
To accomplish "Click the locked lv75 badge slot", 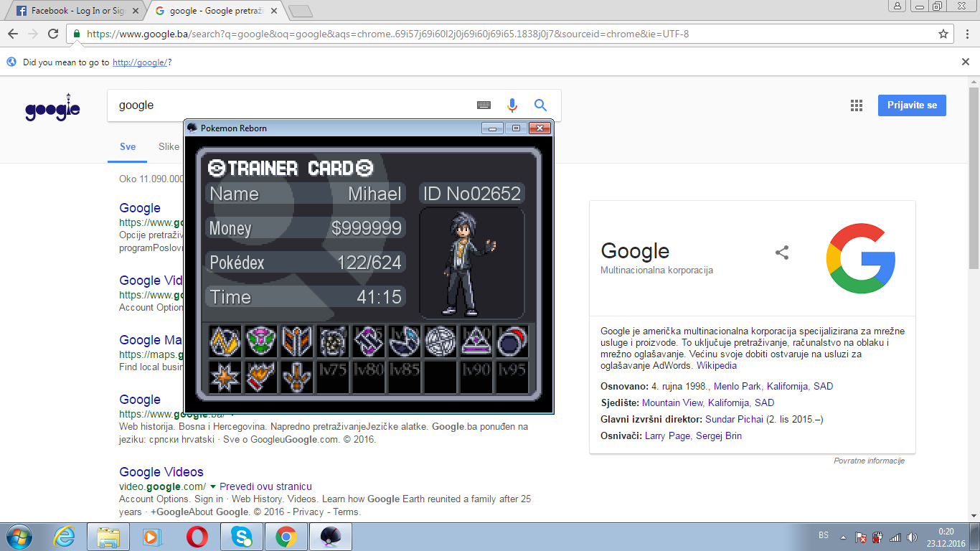I will [333, 377].
